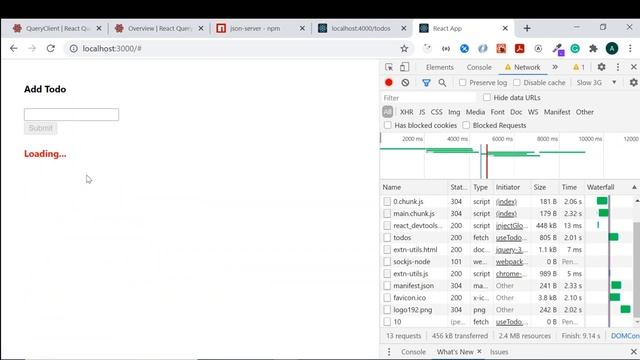Close the What's New drawer tab
The image size is (640, 360).
pos(479,351)
